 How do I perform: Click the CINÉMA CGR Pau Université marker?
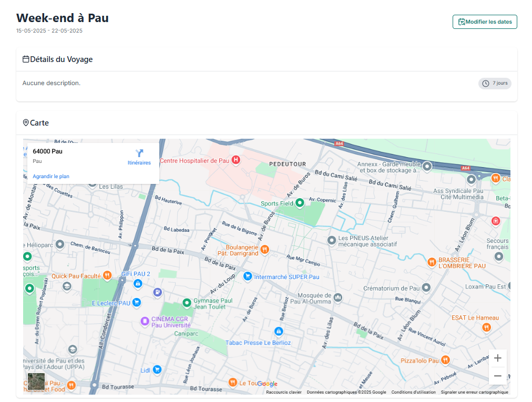144,322
